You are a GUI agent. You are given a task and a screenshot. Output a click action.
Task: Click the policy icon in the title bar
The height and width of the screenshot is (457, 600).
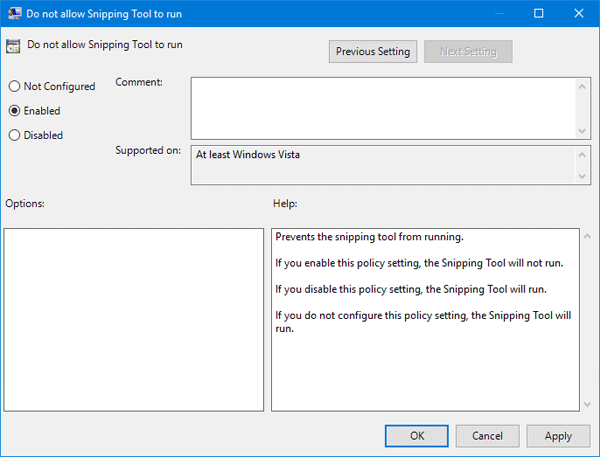point(13,13)
